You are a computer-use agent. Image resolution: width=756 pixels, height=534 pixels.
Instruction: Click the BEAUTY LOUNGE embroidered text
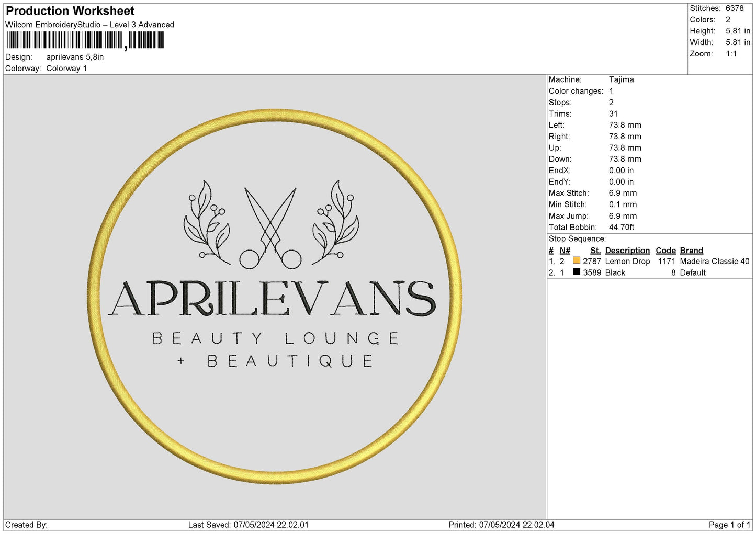[x=276, y=338]
